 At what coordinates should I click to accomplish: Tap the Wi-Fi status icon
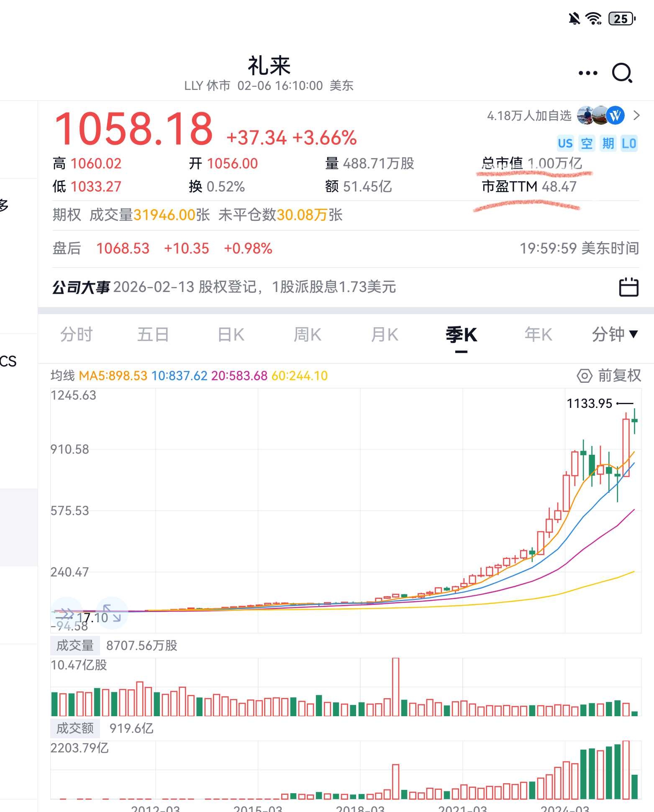pyautogui.click(x=593, y=19)
